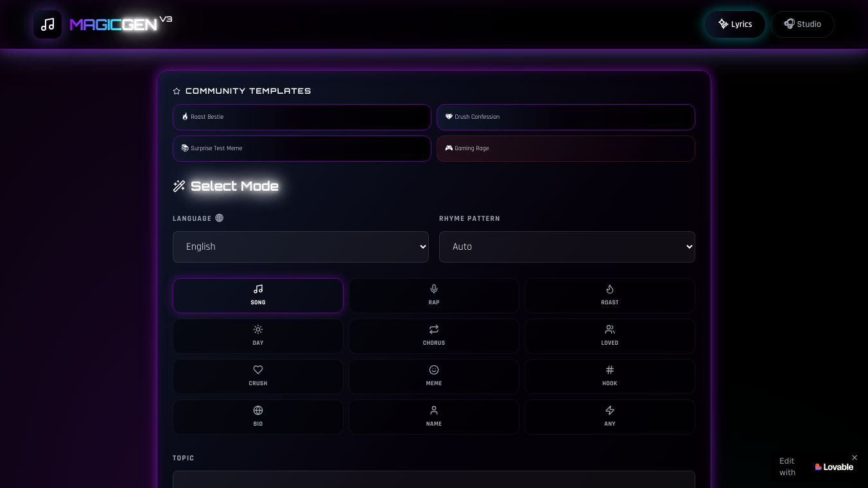Select the Chorus repeat mode
The height and width of the screenshot is (488, 868).
(x=433, y=336)
